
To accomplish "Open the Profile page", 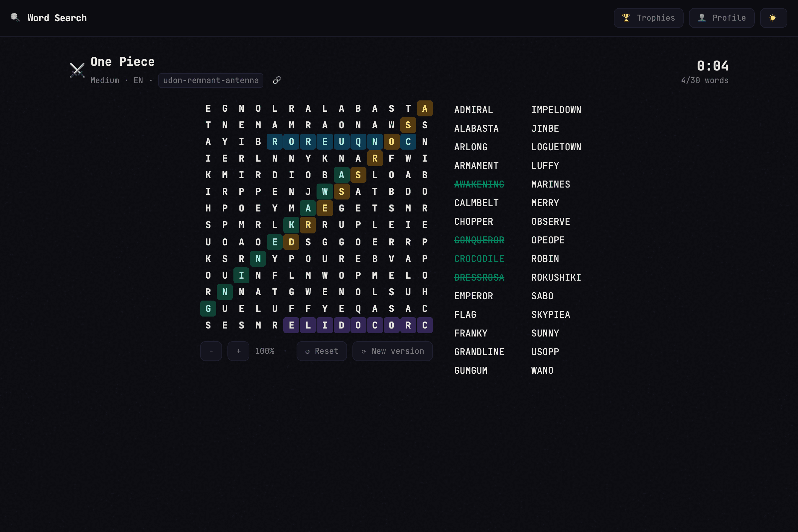I will click(722, 18).
